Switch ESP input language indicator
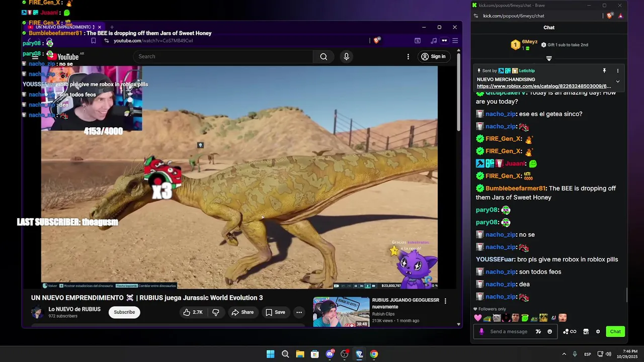 (588, 354)
